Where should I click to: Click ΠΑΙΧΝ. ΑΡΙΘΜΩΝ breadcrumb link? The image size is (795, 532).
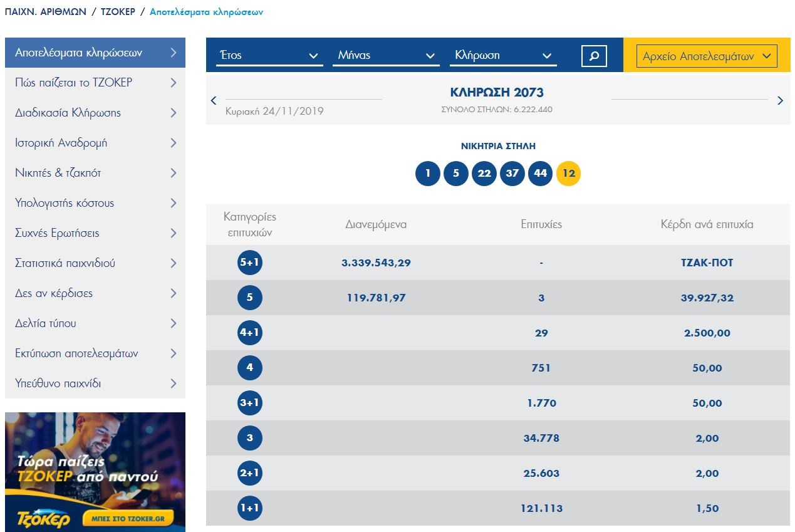(x=45, y=12)
